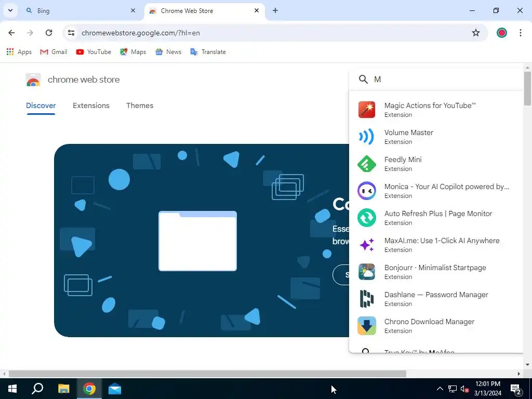Choose Bonjourr · Minimalist Startpage suggestion
The width and height of the screenshot is (532, 399).
[x=436, y=272]
